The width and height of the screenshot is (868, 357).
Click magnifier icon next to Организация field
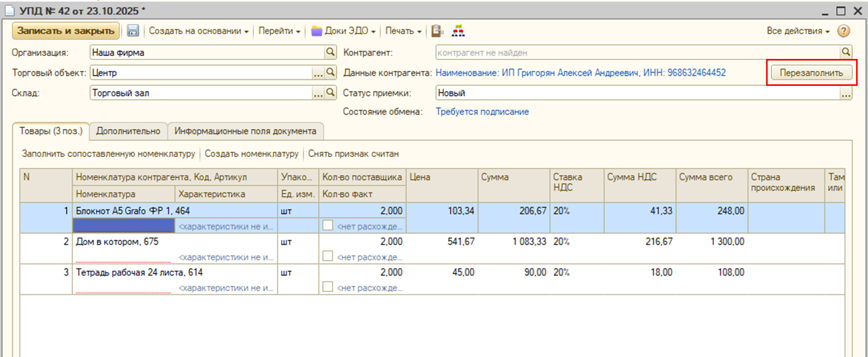tap(331, 52)
